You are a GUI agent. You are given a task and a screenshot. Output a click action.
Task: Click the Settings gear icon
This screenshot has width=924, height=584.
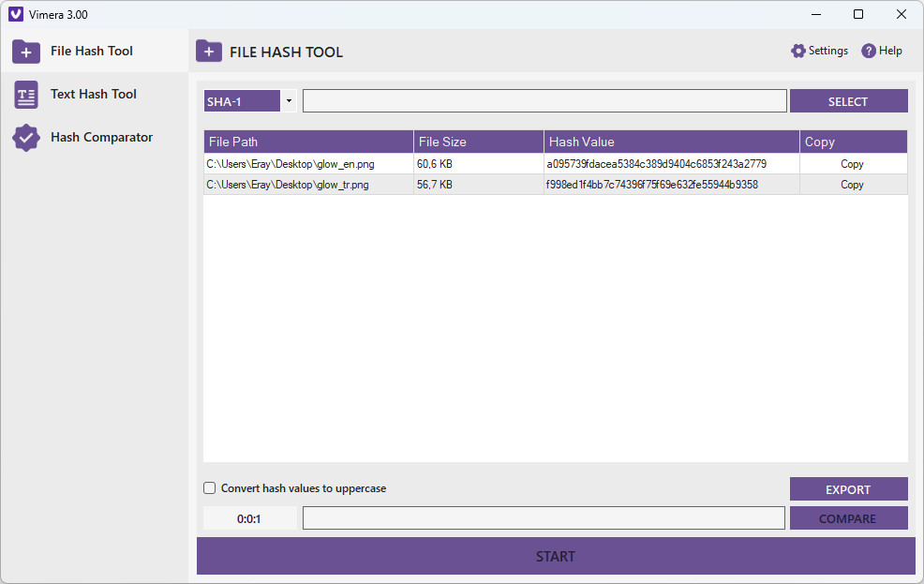point(797,51)
